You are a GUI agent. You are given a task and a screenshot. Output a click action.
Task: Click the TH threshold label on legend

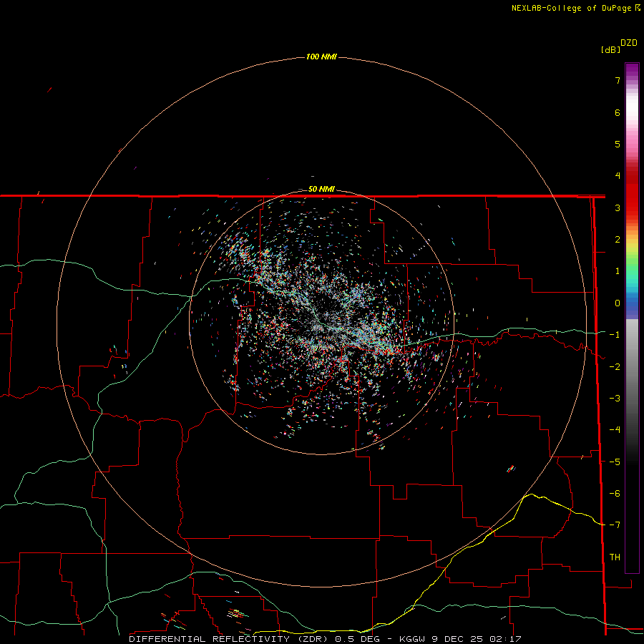click(x=615, y=557)
